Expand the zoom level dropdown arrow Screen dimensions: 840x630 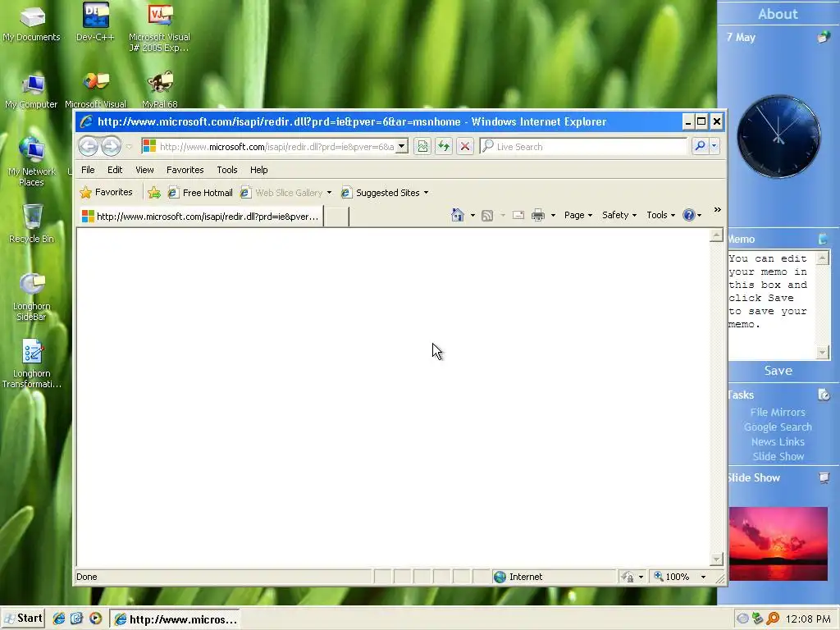pos(703,577)
